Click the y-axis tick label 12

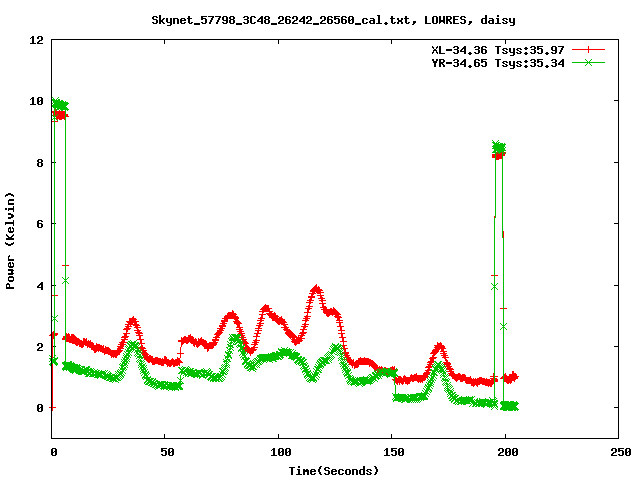36,40
